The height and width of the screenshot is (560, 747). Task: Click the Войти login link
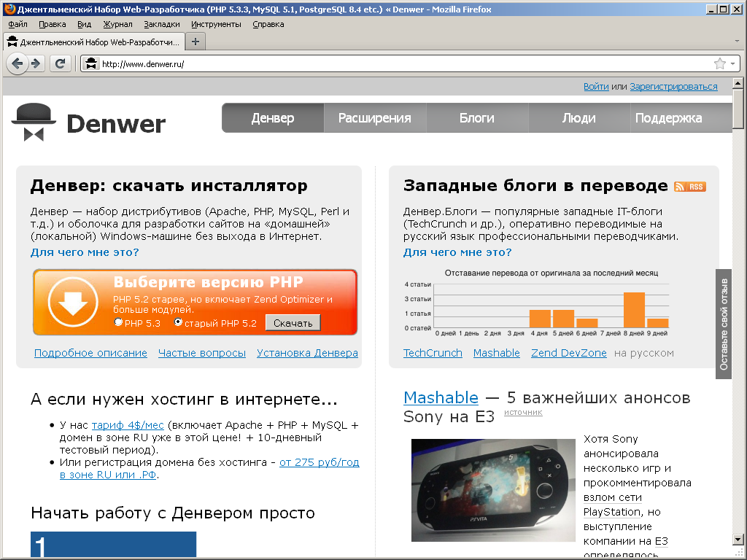596,87
